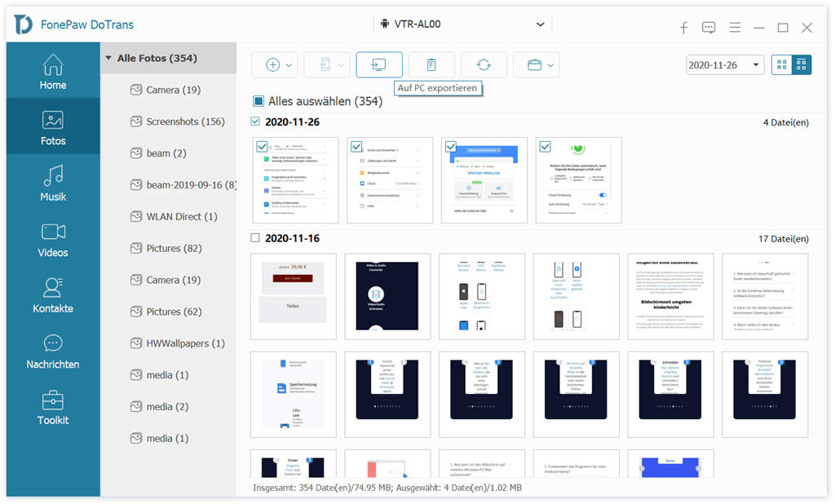Click the status bar total Insgesamt text
This screenshot has height=504, width=835.
point(387,488)
